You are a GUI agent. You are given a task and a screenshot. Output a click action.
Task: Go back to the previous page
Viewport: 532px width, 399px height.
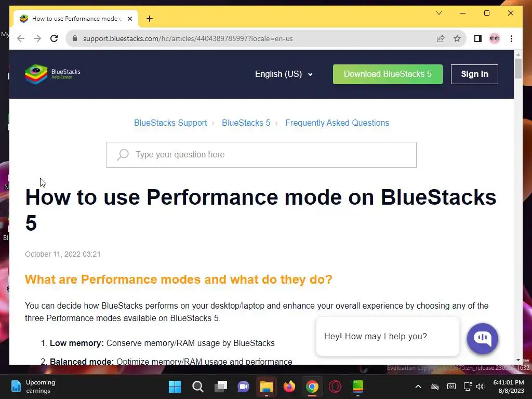point(21,38)
